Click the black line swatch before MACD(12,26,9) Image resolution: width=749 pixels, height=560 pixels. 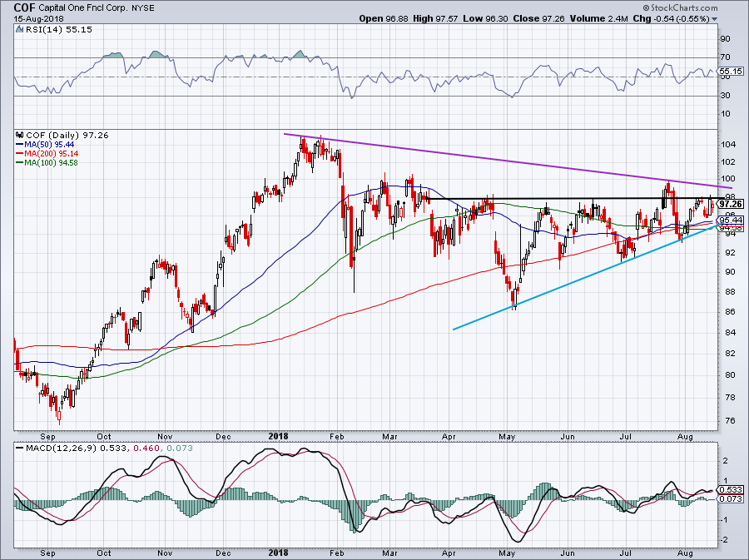(x=20, y=448)
